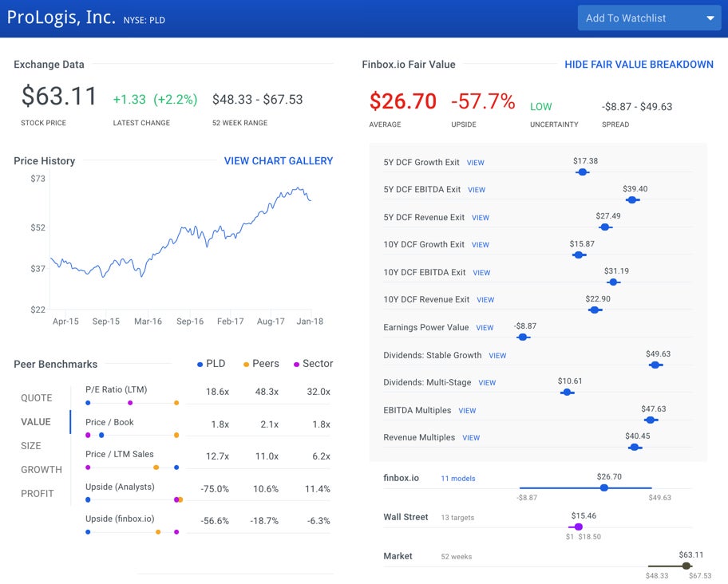The width and height of the screenshot is (728, 584).
Task: Click the Add To Watchlist button label
Action: 625,18
